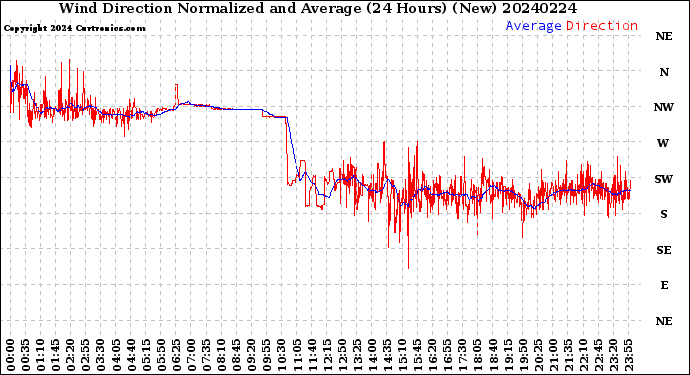Click the 22:10 time label

(583, 355)
